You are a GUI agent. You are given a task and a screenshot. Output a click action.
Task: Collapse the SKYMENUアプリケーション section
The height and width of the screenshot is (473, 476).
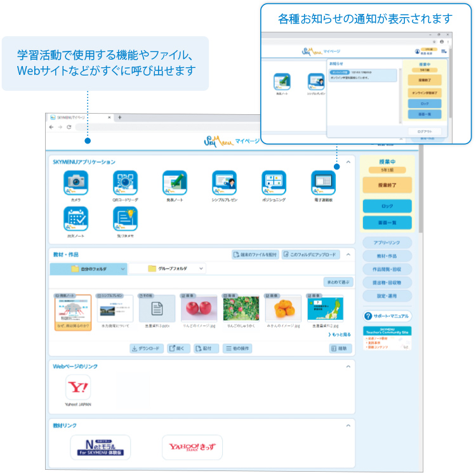point(348,162)
